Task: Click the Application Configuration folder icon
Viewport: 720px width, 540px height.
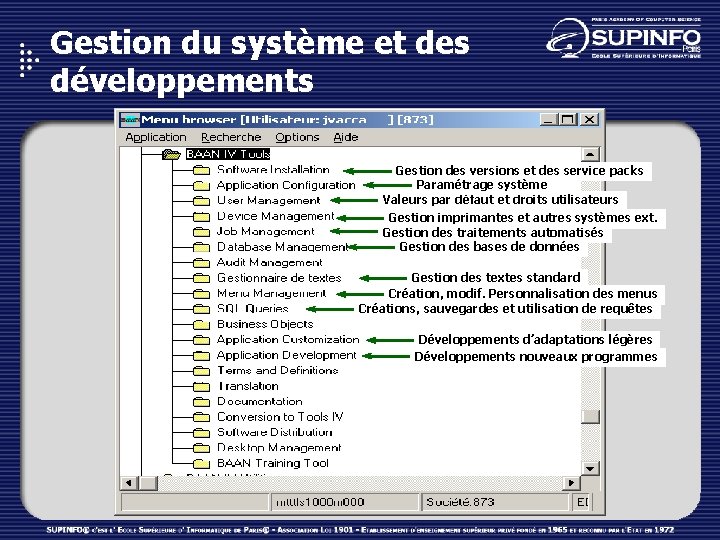Action: 201,186
